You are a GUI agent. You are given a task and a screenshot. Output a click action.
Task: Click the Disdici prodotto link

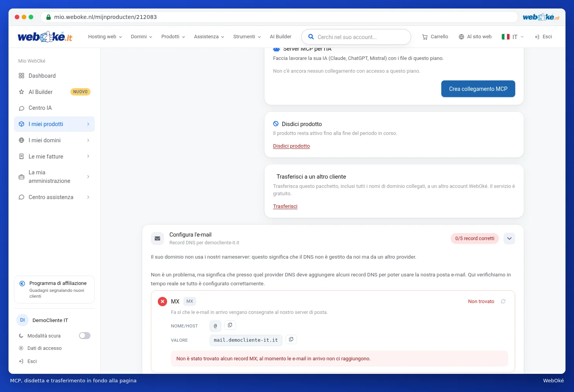pos(291,146)
